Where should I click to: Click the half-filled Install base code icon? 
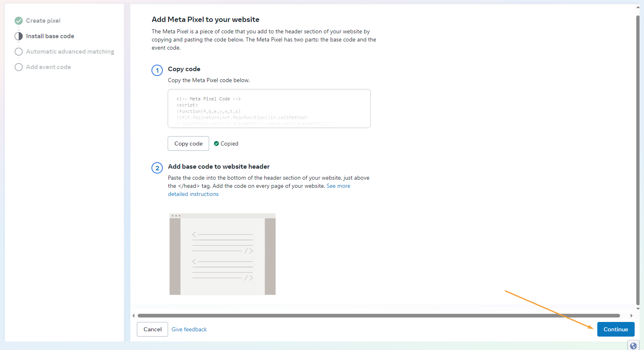point(19,36)
